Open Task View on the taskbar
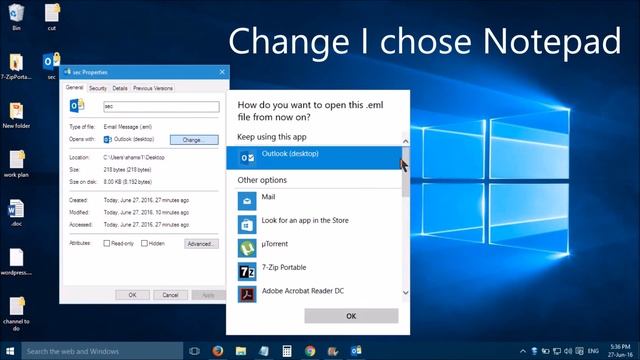Image resolution: width=640 pixels, height=360 pixels. click(x=194, y=351)
